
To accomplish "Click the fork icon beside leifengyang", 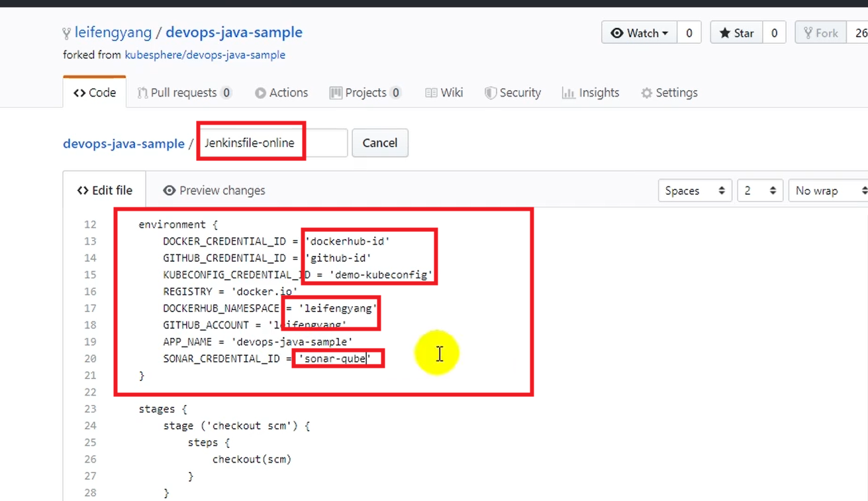I will [x=66, y=33].
